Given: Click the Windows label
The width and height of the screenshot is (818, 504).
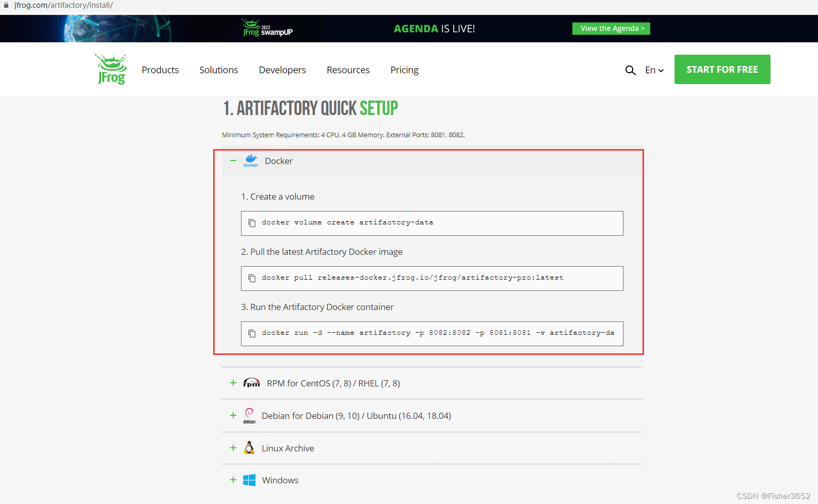Looking at the screenshot, I should tap(280, 480).
